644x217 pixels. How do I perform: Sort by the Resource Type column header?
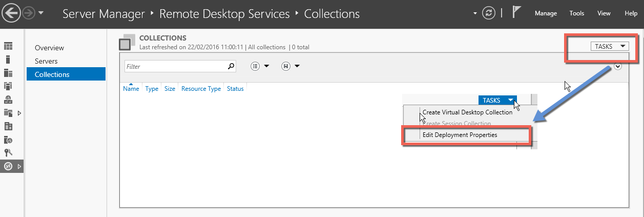[201, 89]
